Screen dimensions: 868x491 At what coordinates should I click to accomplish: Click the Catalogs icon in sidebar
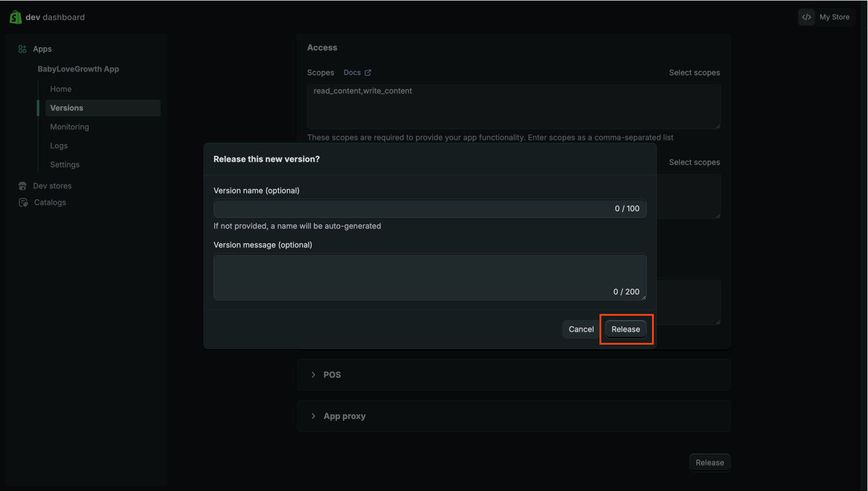(x=23, y=202)
